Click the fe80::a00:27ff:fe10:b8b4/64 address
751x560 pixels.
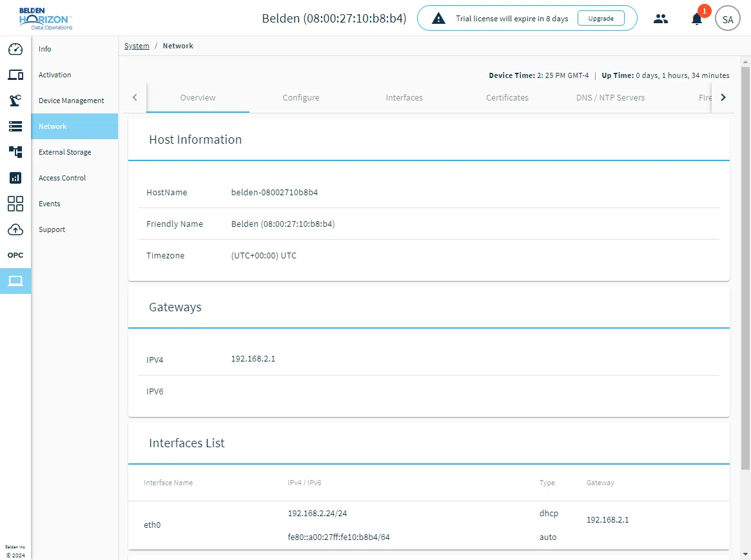coord(338,537)
